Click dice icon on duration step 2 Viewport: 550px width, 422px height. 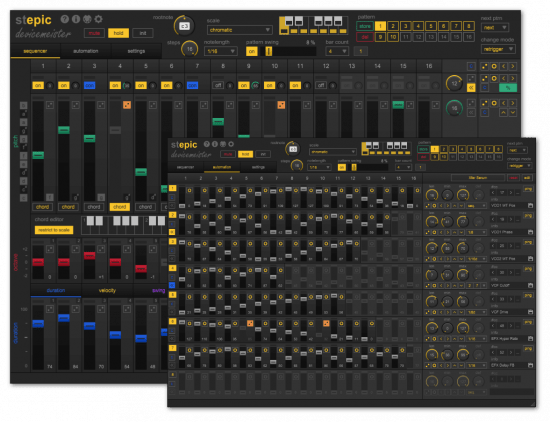(x=76, y=309)
